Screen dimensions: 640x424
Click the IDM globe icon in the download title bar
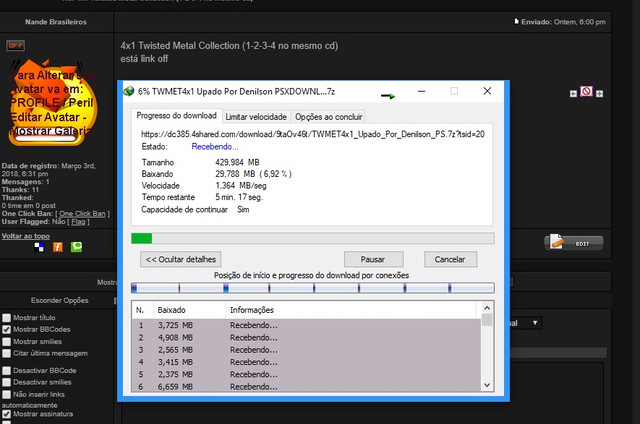129,91
